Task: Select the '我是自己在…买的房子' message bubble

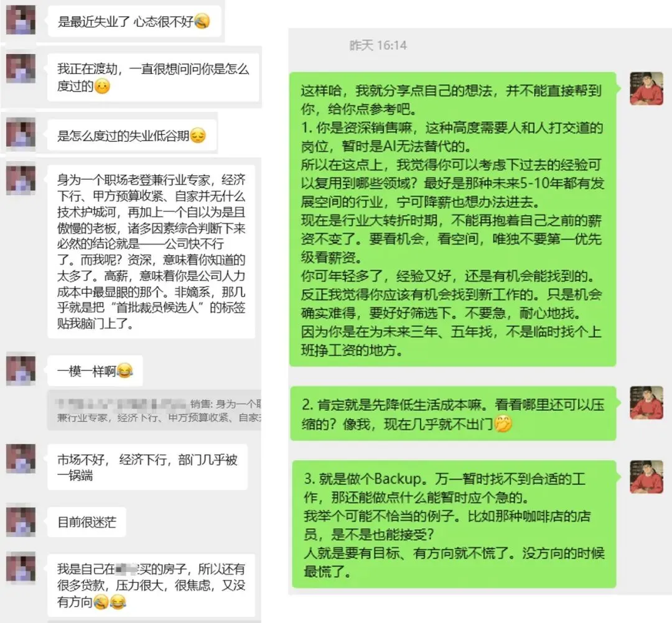Action: [151, 585]
